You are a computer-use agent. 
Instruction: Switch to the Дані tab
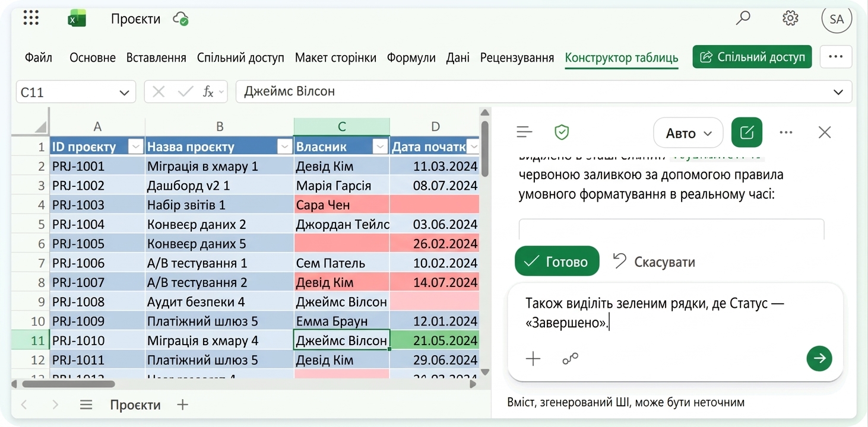click(458, 58)
